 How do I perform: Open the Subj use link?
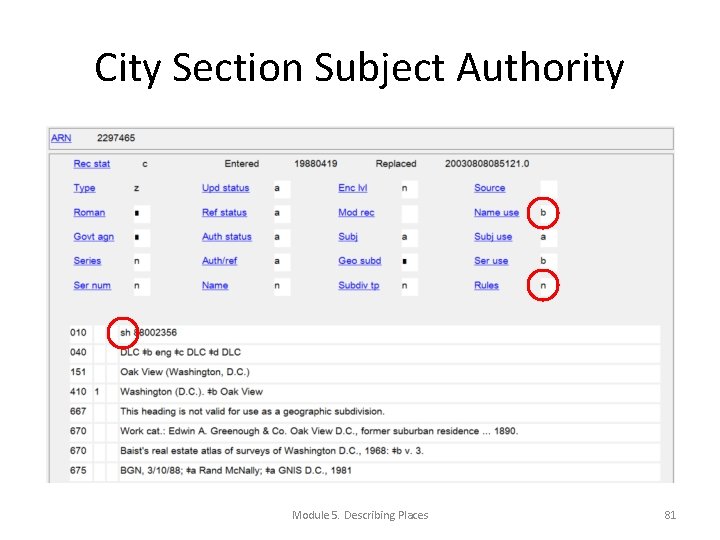(x=493, y=237)
